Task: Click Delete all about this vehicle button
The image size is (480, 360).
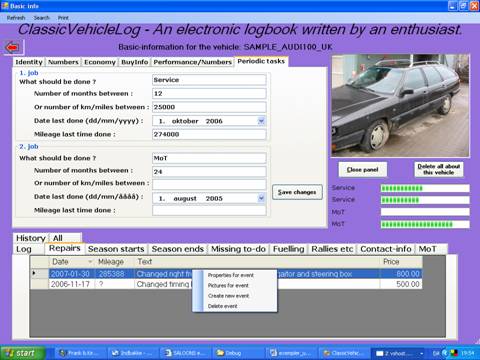Action: [439, 169]
